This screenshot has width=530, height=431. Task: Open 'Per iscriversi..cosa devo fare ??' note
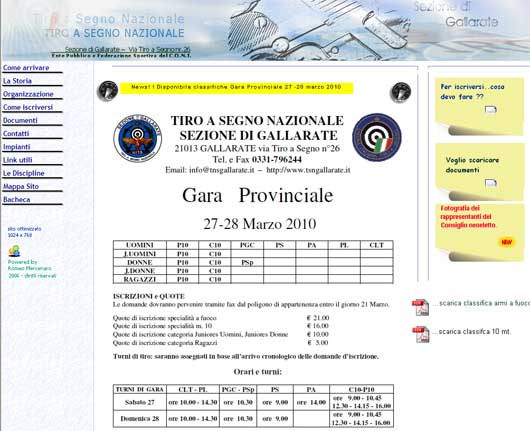pyautogui.click(x=472, y=92)
